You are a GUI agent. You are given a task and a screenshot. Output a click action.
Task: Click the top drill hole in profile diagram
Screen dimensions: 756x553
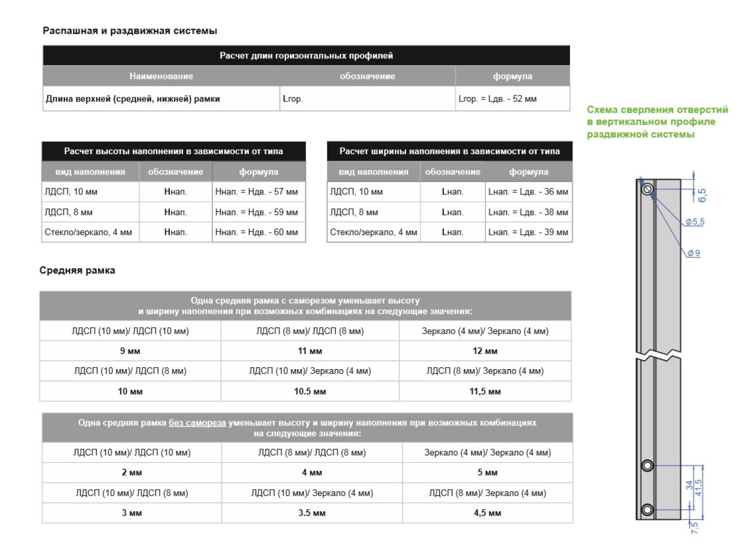coord(647,189)
